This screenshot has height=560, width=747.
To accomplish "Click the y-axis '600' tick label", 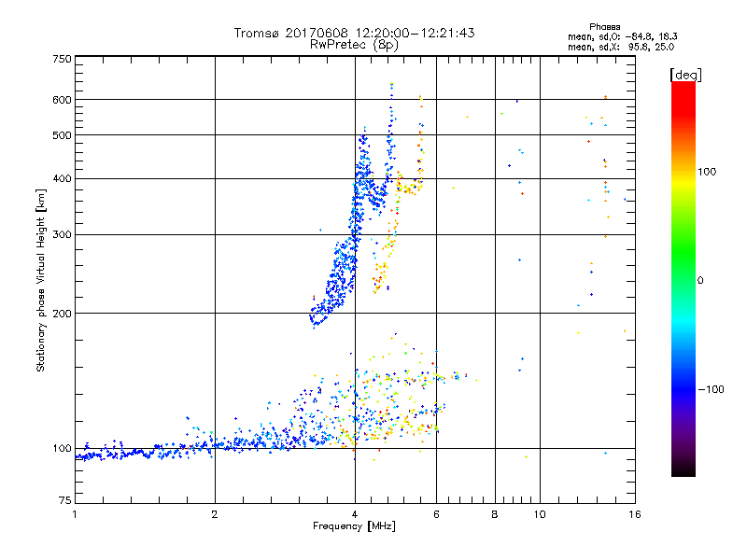I will 63,100.
